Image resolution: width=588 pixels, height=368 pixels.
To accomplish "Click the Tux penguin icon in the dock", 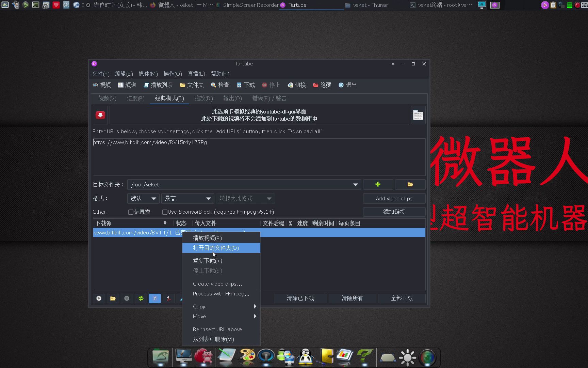I will (x=306, y=357).
